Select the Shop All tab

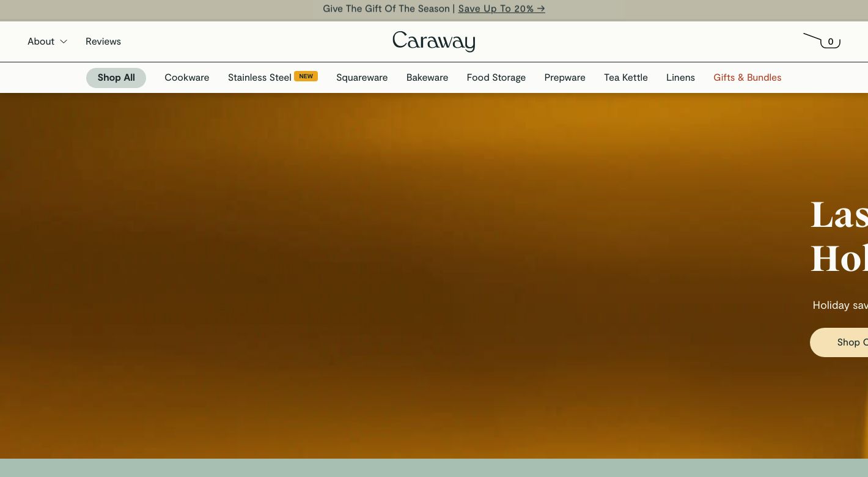(116, 78)
